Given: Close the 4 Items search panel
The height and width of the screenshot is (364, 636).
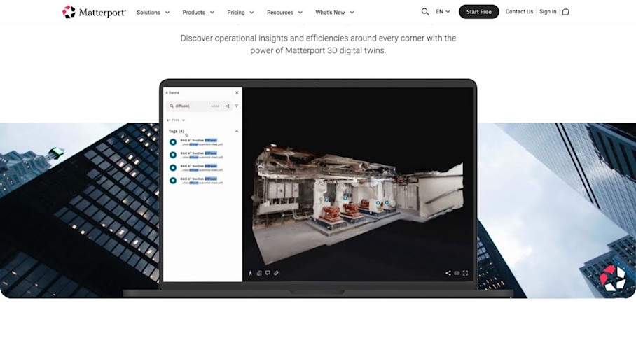Looking at the screenshot, I should (x=237, y=93).
